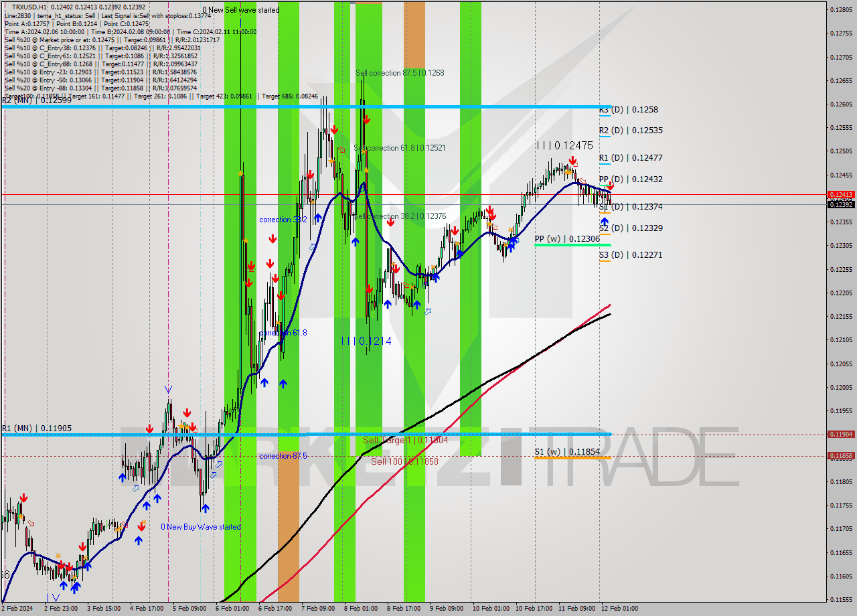857x616 pixels.
Task: Click the 'Line:2830 | tema_h1_status: Sell' info line
Action: pos(107,15)
